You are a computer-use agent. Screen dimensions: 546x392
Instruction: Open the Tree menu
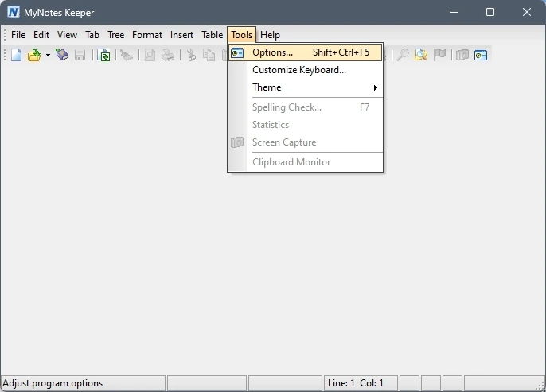[115, 35]
